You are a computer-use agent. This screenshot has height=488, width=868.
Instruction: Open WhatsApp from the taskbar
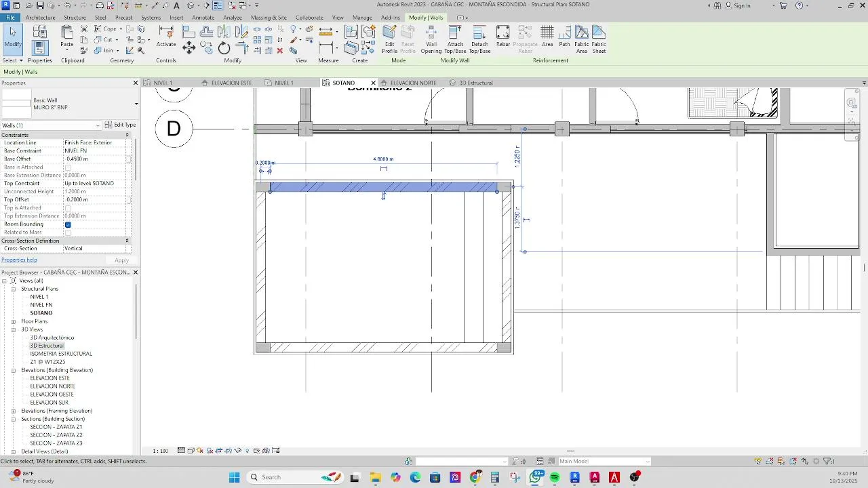point(535,477)
